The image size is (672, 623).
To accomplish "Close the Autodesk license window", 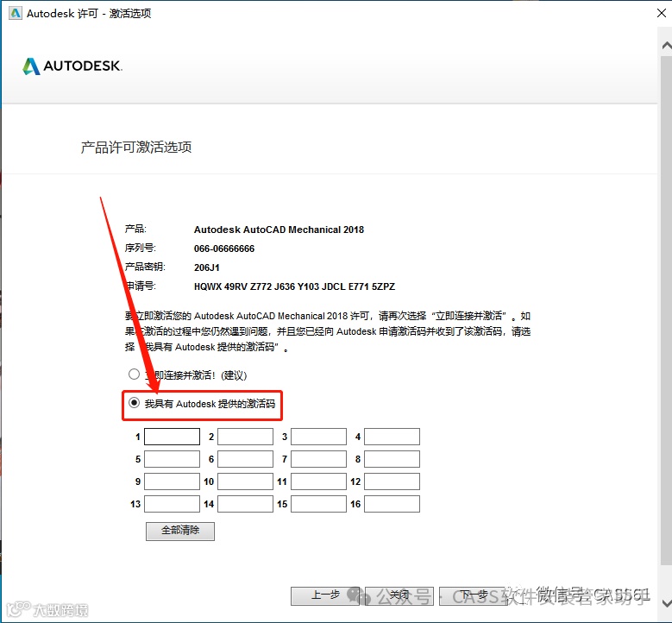I will pos(662,13).
